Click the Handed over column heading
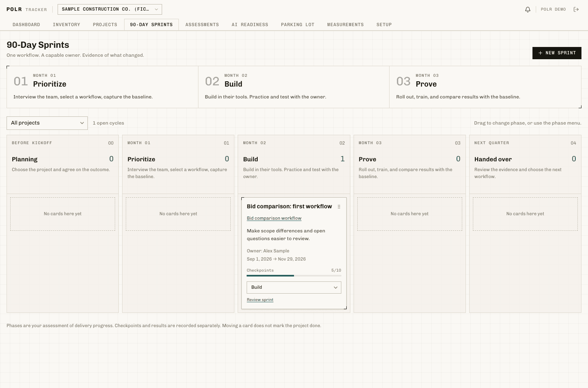588x388 pixels. [493, 159]
